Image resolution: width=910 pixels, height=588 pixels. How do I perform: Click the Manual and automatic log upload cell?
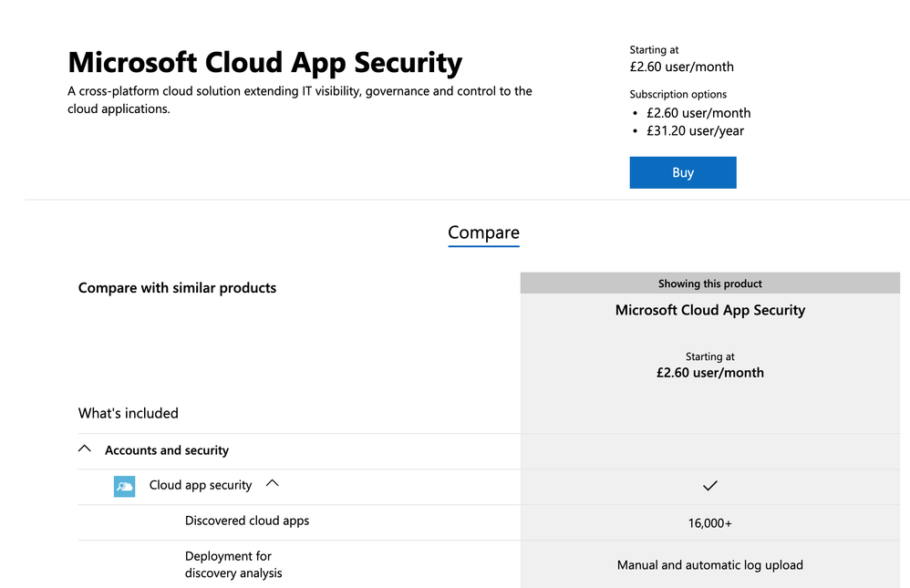[710, 565]
